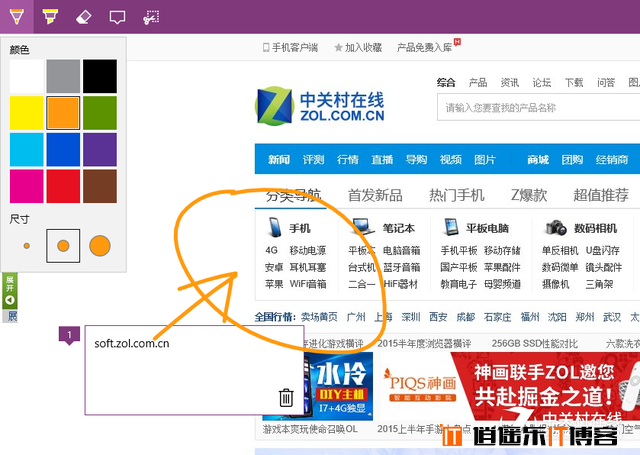Image resolution: width=640 pixels, height=455 pixels.
Task: Pick the light blue color swatch
Action: [27, 150]
